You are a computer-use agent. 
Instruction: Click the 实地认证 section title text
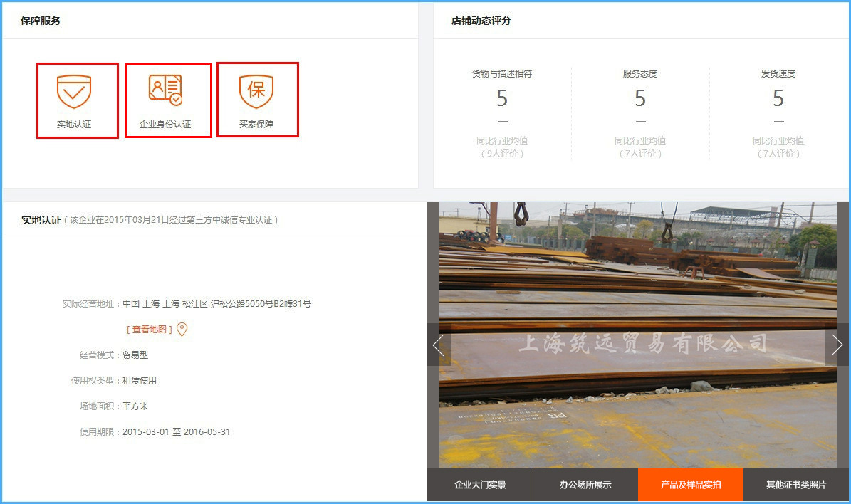(x=41, y=220)
